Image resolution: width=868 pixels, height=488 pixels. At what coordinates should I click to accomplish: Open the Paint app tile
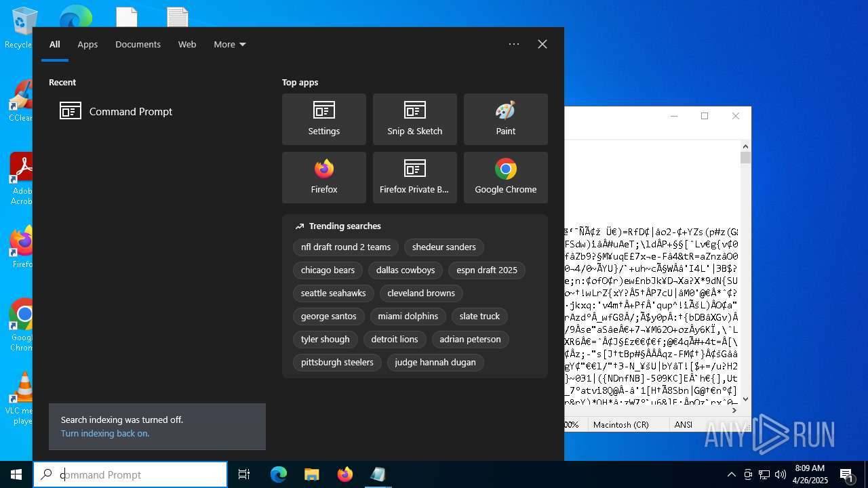pyautogui.click(x=506, y=119)
